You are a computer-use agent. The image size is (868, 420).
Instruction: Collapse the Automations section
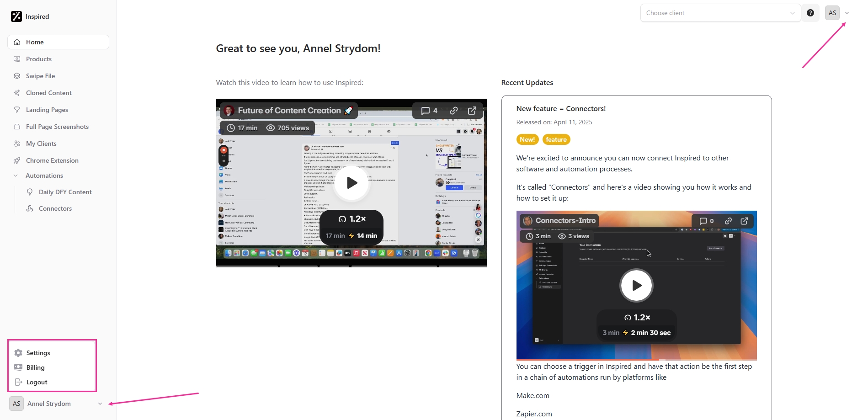(x=16, y=175)
